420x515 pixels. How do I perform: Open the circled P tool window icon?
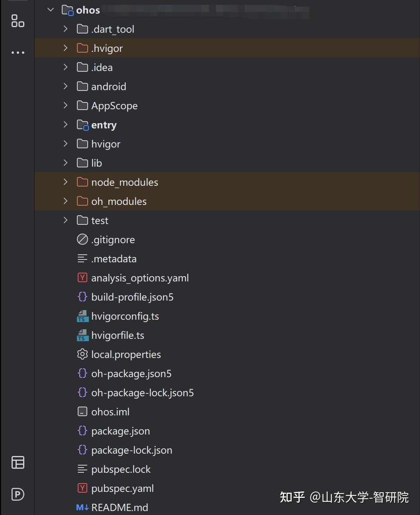coord(18,494)
